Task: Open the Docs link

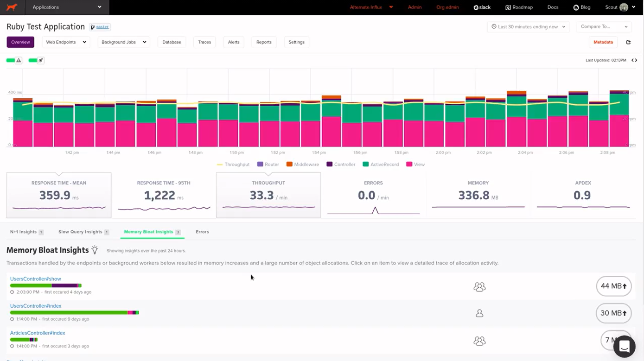Action: (553, 7)
